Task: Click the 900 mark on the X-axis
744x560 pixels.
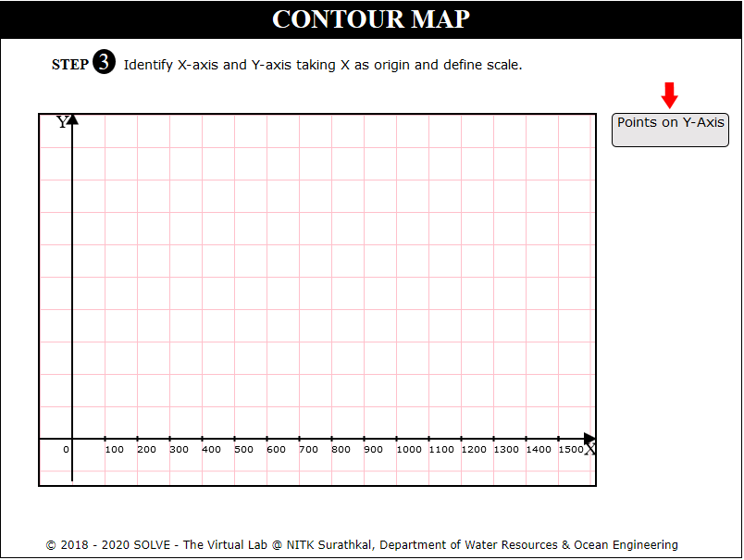Action: [373, 450]
